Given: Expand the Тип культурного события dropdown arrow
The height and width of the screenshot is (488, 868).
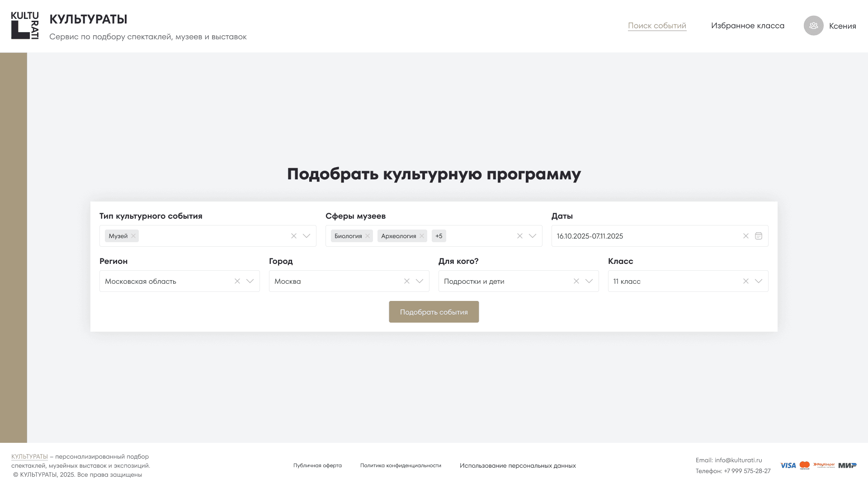Looking at the screenshot, I should (307, 236).
